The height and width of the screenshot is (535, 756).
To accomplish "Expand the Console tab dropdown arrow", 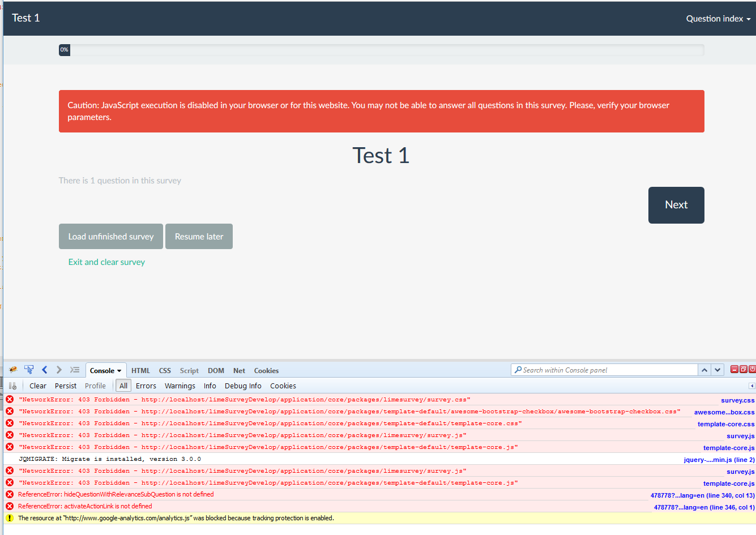I will (x=119, y=371).
